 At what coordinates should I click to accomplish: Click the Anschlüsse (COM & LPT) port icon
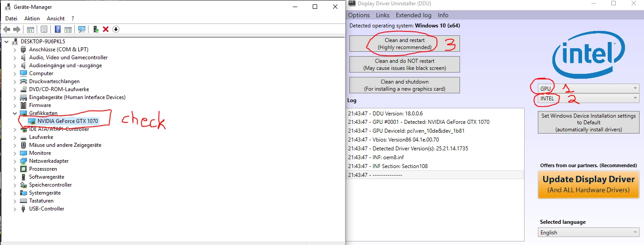23,50
